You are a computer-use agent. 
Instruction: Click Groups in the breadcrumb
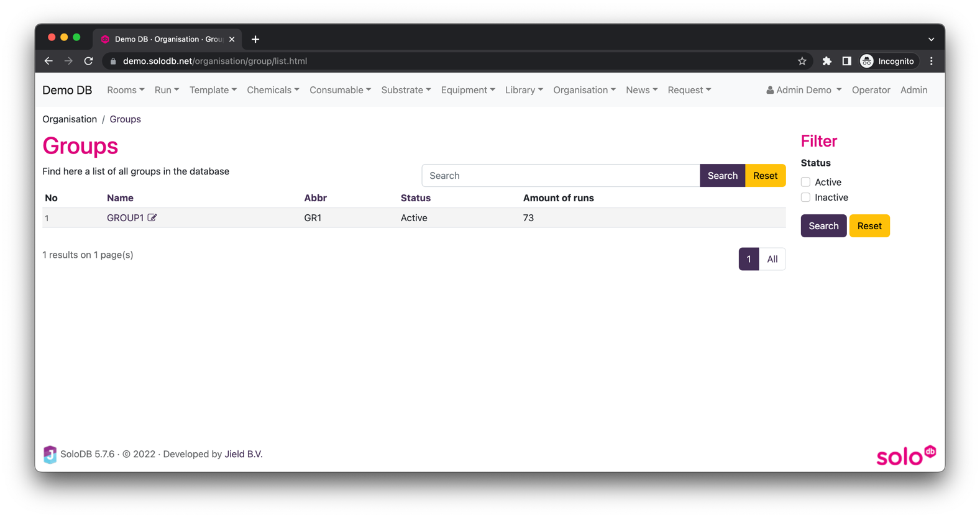pos(125,119)
